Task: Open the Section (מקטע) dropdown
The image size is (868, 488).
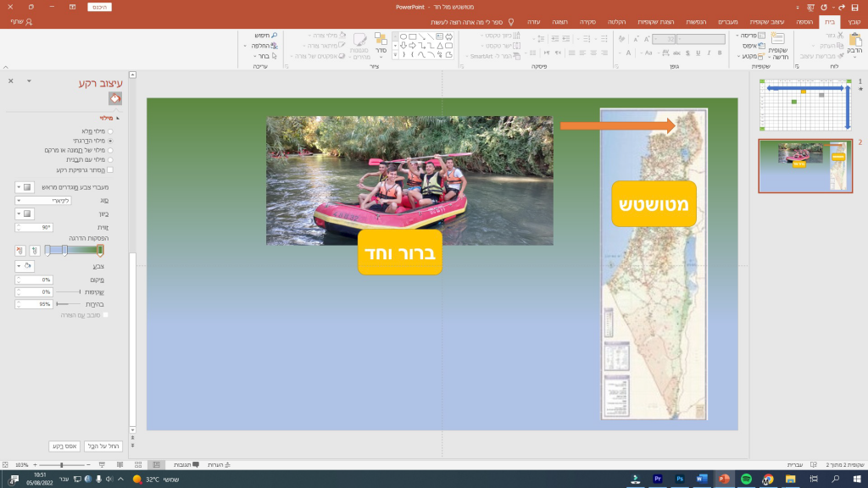Action: click(751, 56)
